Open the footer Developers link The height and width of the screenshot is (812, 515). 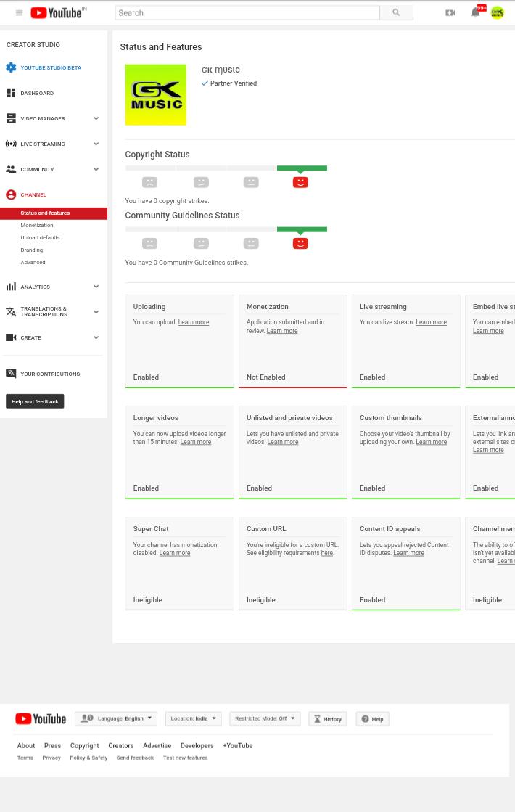click(197, 746)
